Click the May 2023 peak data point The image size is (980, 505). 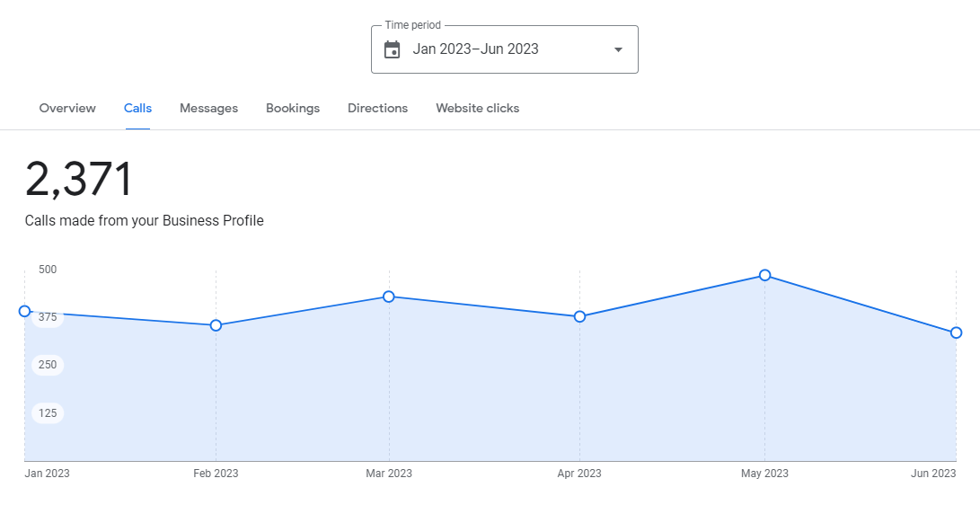pyautogui.click(x=764, y=275)
